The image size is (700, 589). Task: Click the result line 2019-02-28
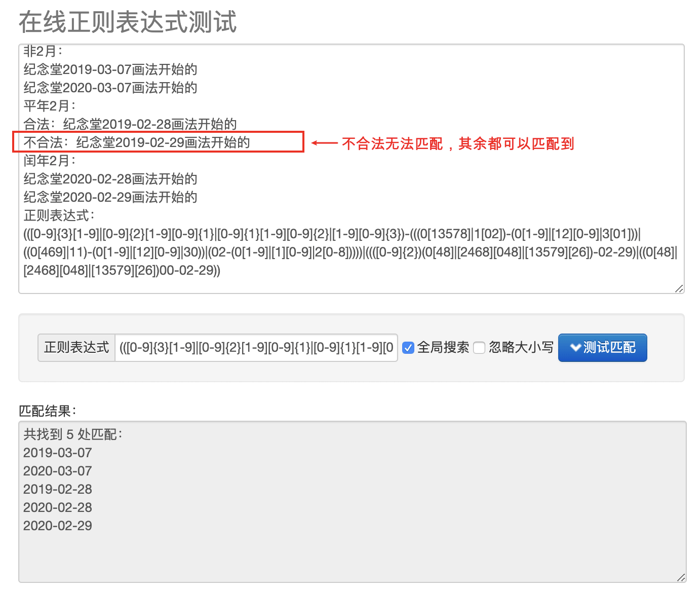[58, 489]
